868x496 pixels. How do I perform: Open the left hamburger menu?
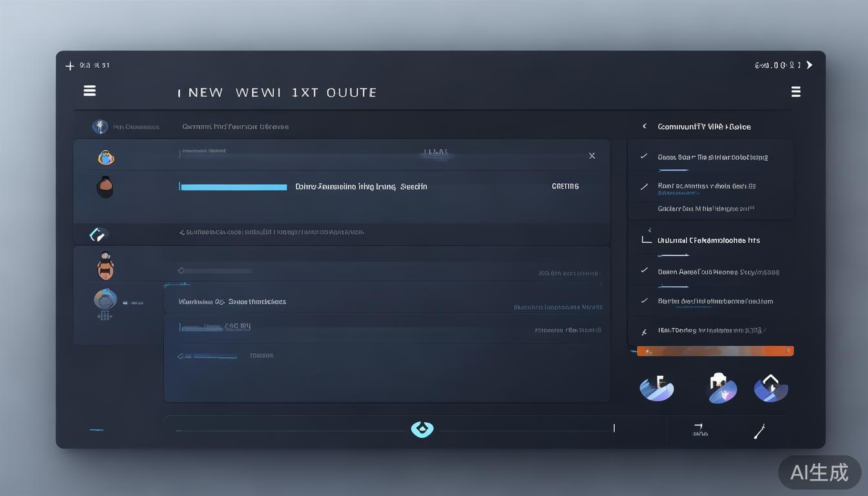point(90,91)
